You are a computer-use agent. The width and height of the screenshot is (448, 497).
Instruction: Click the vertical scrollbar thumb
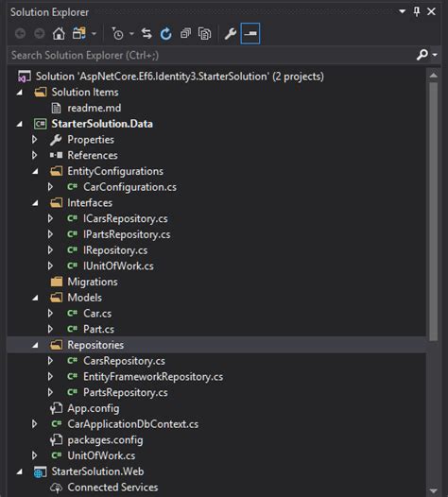click(x=434, y=212)
